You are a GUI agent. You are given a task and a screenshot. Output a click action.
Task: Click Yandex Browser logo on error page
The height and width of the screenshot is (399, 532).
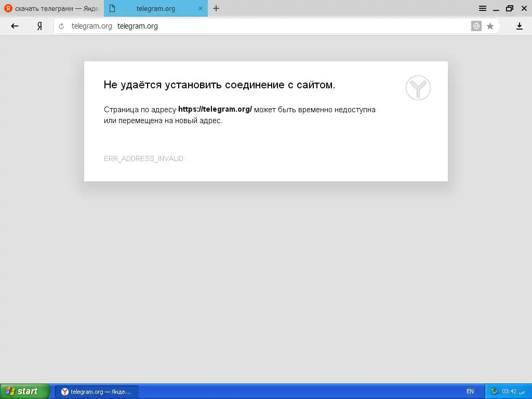coord(418,88)
